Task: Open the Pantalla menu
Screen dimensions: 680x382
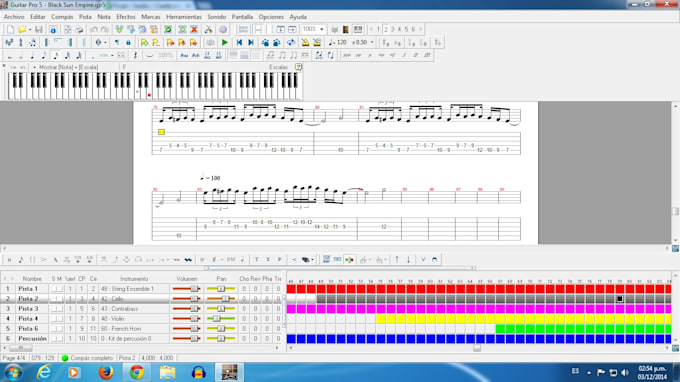Action: tap(242, 17)
